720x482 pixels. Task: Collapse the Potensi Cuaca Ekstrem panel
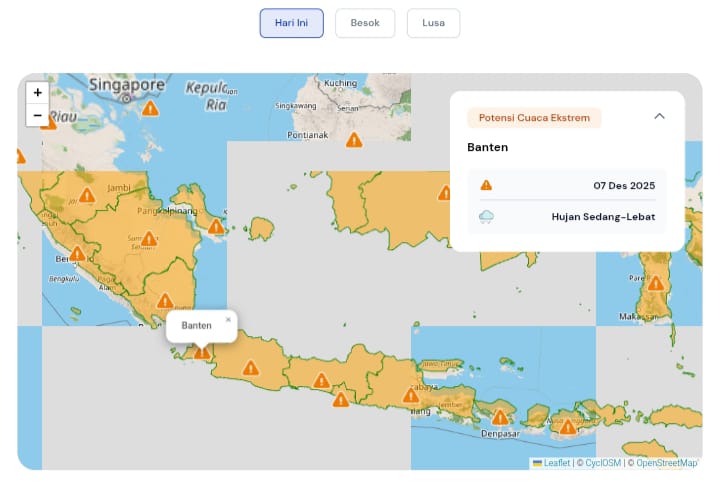coord(659,116)
